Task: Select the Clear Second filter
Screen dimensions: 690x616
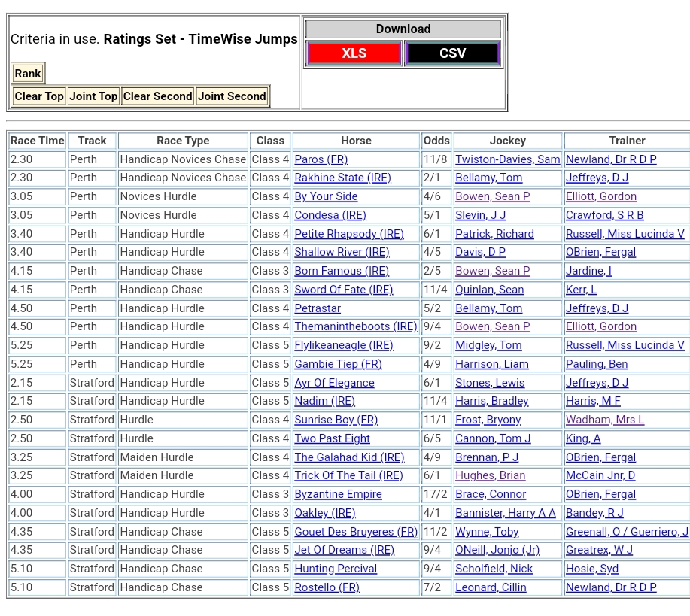Action: [157, 96]
